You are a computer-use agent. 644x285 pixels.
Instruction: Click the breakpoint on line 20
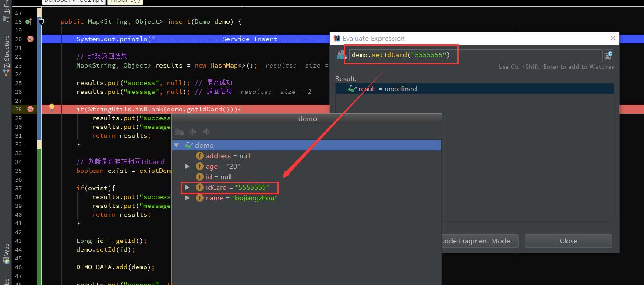[x=30, y=39]
